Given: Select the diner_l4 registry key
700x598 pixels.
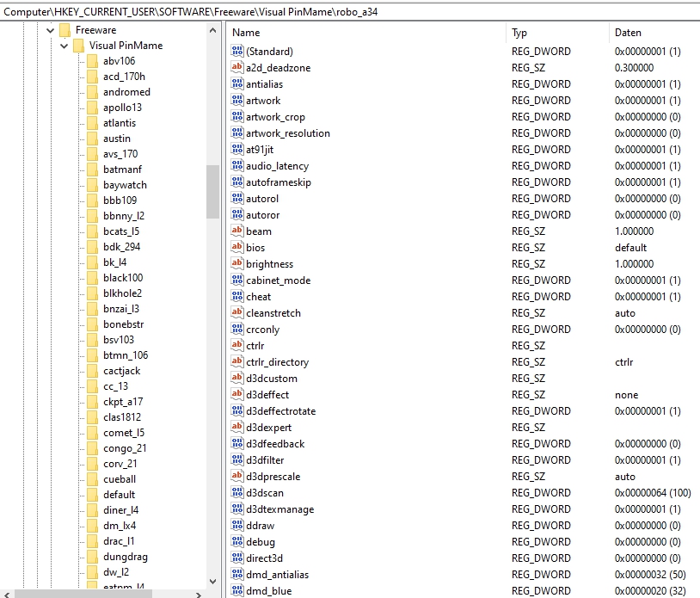Looking at the screenshot, I should 121,510.
